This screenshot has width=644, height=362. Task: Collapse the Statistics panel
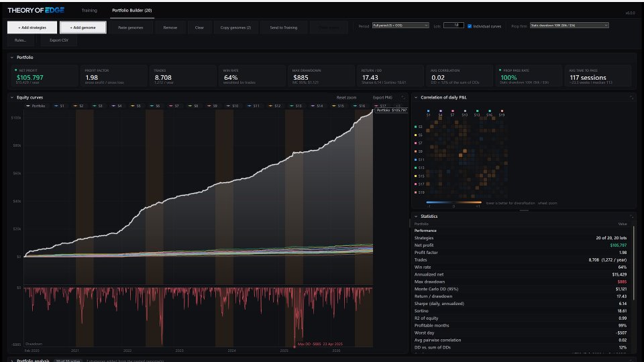[x=416, y=217]
